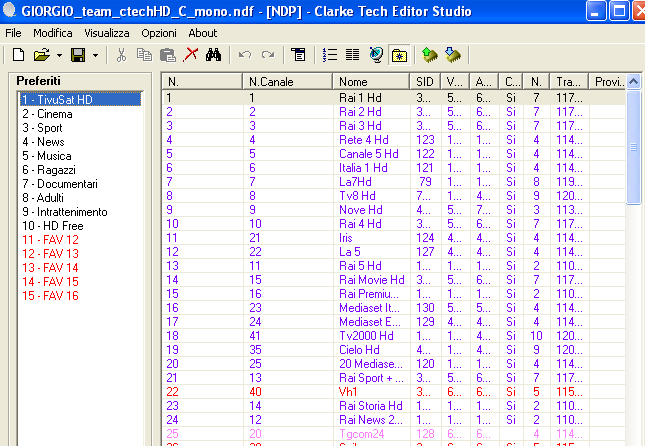Undo with the left curved arrow icon
Image resolution: width=645 pixels, height=446 pixels.
click(245, 55)
